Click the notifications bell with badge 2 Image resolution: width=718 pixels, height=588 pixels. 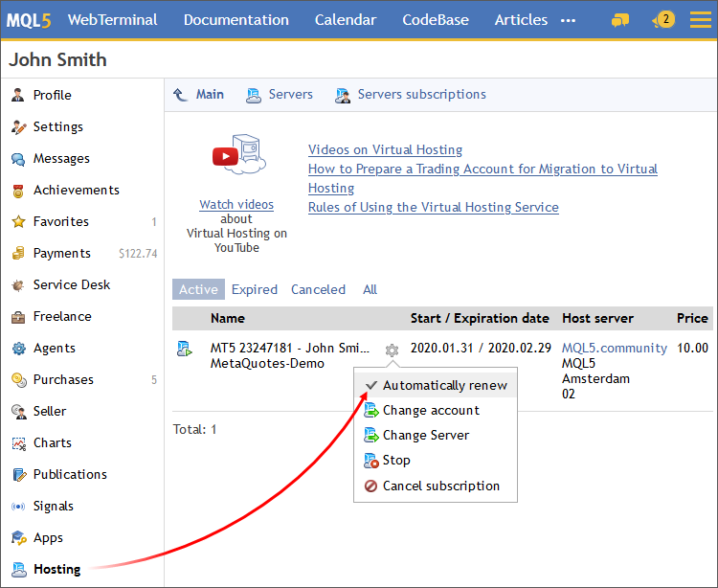[662, 20]
